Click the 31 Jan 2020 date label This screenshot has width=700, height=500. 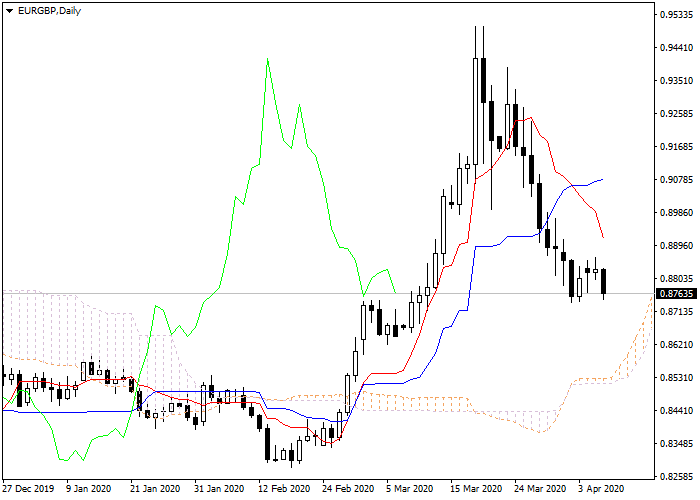(x=219, y=489)
